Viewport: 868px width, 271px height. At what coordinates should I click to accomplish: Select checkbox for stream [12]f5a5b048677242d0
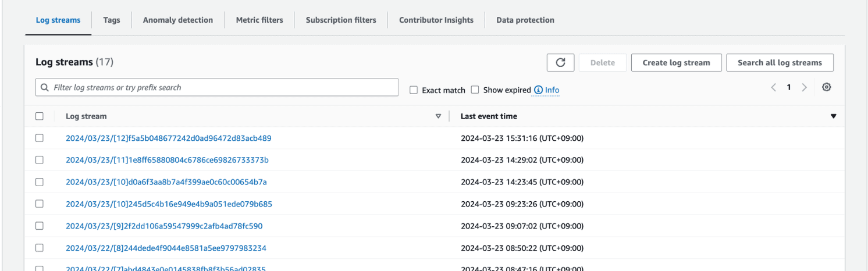(40, 138)
